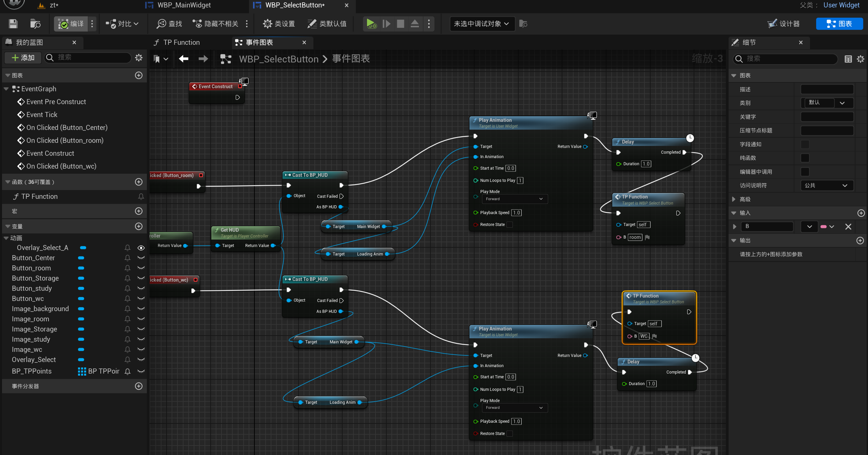Check Restore State on upper Play Animation

tap(509, 225)
